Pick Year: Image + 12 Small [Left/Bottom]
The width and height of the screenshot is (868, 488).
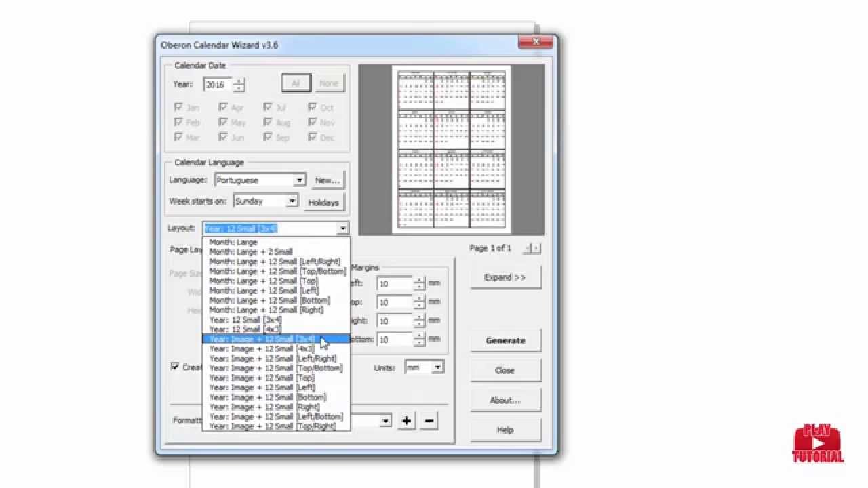click(277, 417)
